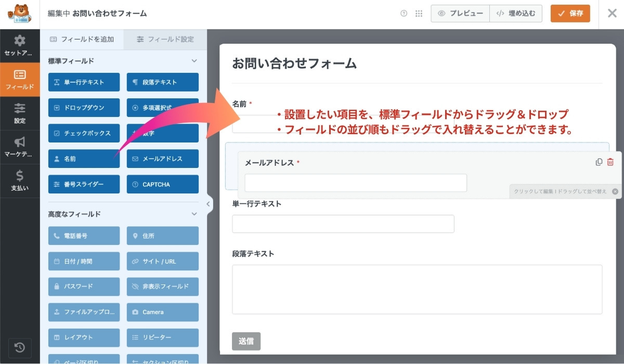Save the form with the 保存 button

coord(570,14)
